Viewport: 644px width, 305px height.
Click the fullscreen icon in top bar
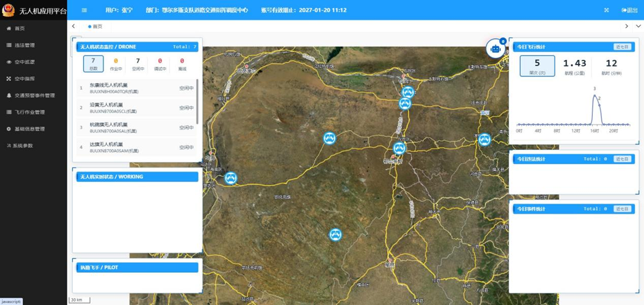606,10
